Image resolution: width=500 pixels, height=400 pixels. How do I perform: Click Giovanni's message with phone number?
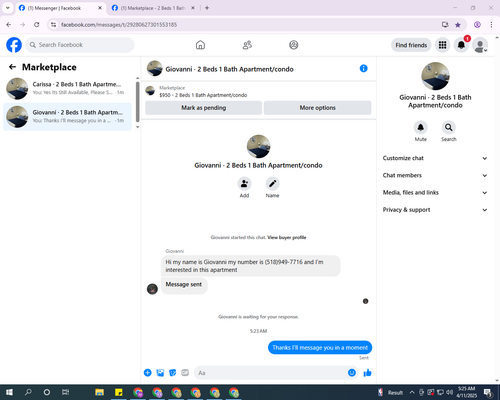click(x=251, y=266)
